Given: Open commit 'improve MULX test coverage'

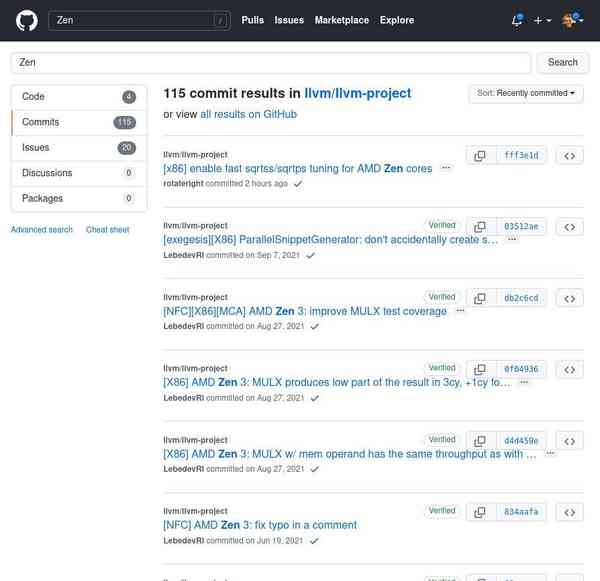Looking at the screenshot, I should [305, 311].
